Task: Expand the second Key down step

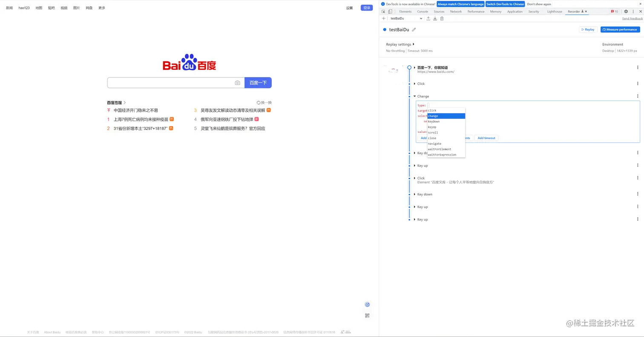Action: click(415, 194)
